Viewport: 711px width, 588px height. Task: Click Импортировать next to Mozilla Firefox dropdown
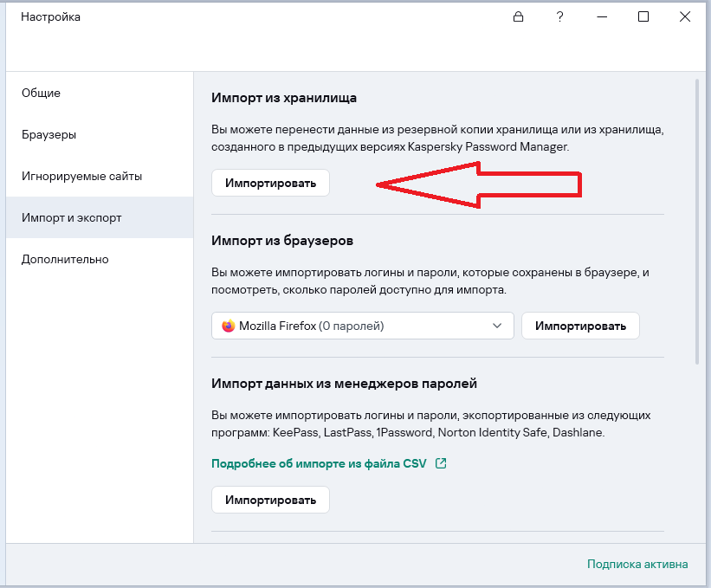[580, 326]
